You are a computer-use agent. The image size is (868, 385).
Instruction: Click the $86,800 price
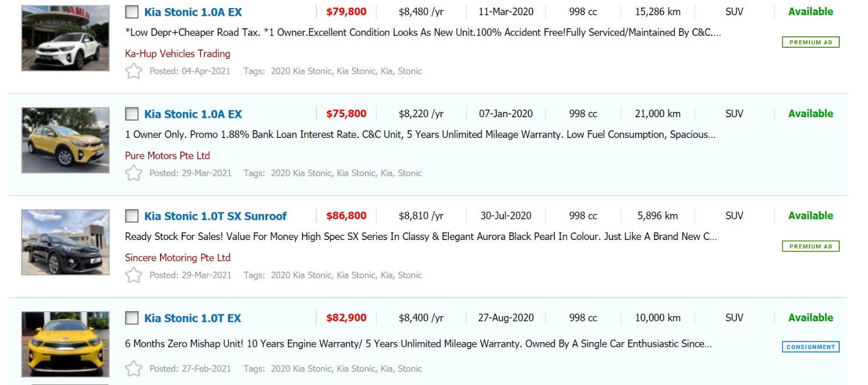pyautogui.click(x=346, y=216)
